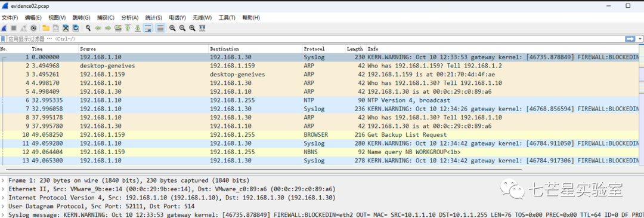Select packet 13 Syslog row
The image size is (644, 218).
click(320, 161)
